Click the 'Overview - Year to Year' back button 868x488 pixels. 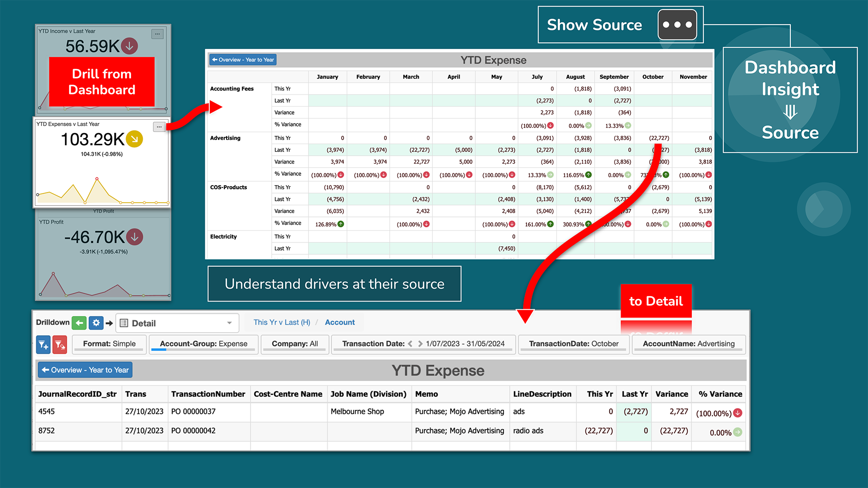coord(85,370)
